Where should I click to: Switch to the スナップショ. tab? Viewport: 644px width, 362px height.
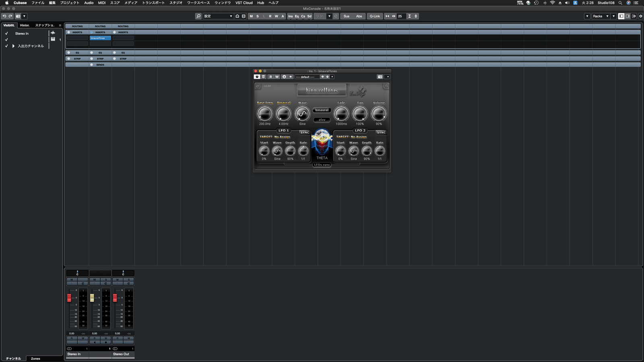pos(45,25)
